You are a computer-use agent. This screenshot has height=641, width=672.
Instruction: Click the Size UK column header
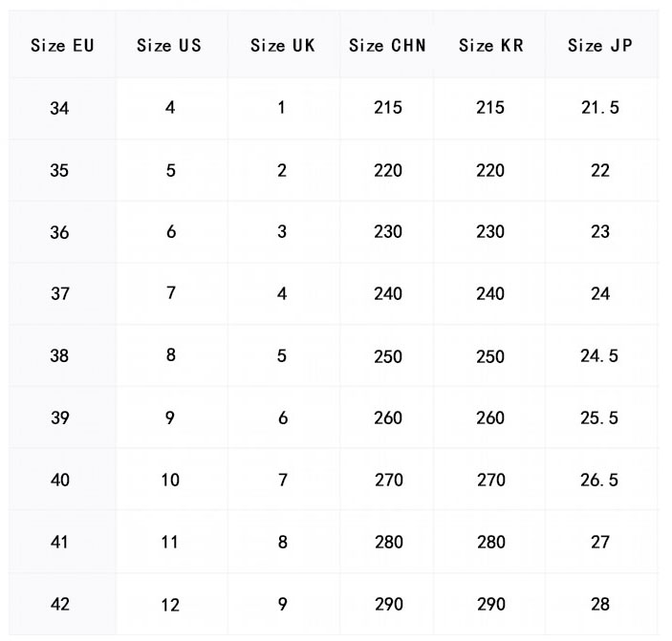click(x=282, y=46)
